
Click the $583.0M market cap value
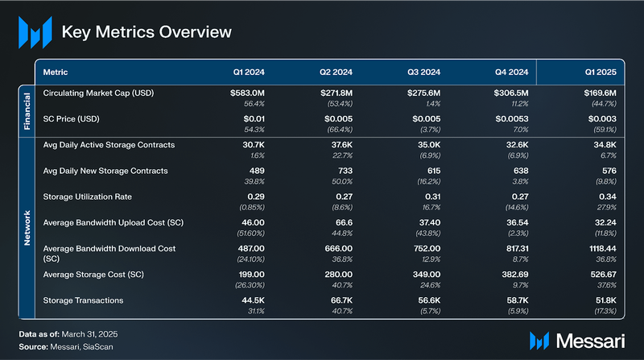click(247, 93)
